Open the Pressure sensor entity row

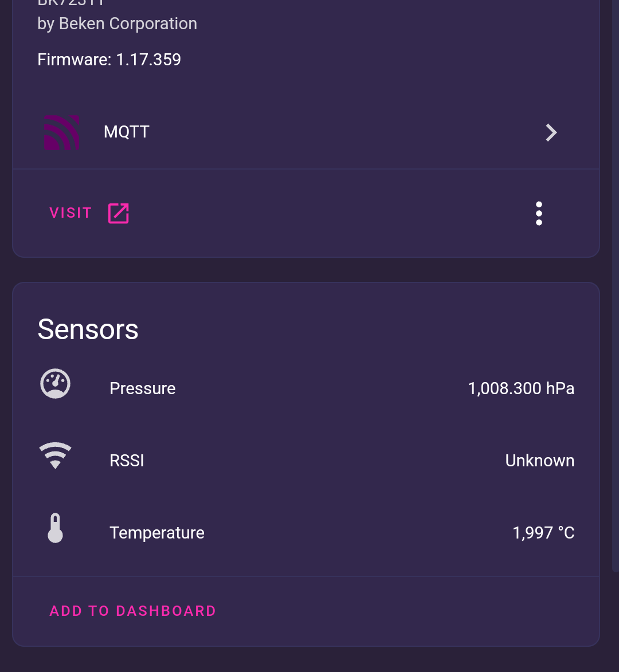click(306, 388)
